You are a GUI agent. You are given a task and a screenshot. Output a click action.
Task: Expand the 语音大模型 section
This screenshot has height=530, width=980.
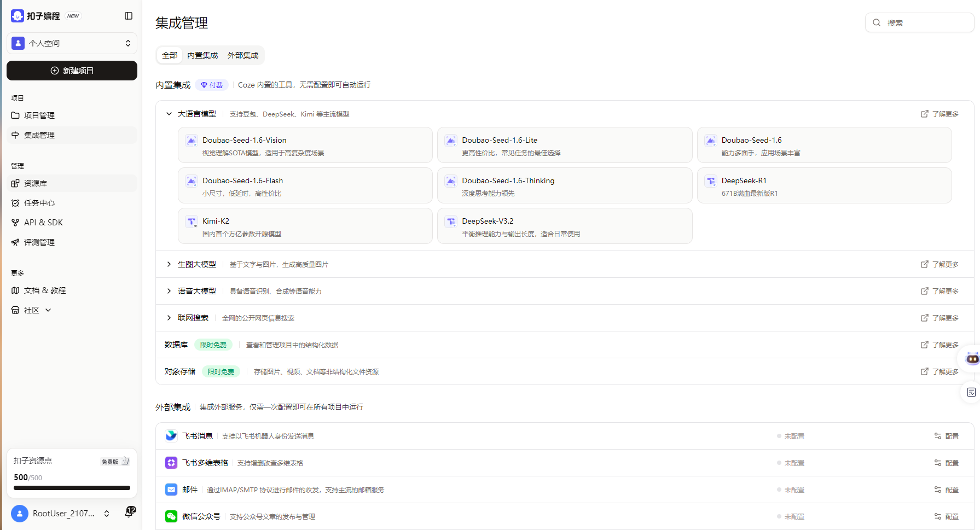(169, 291)
